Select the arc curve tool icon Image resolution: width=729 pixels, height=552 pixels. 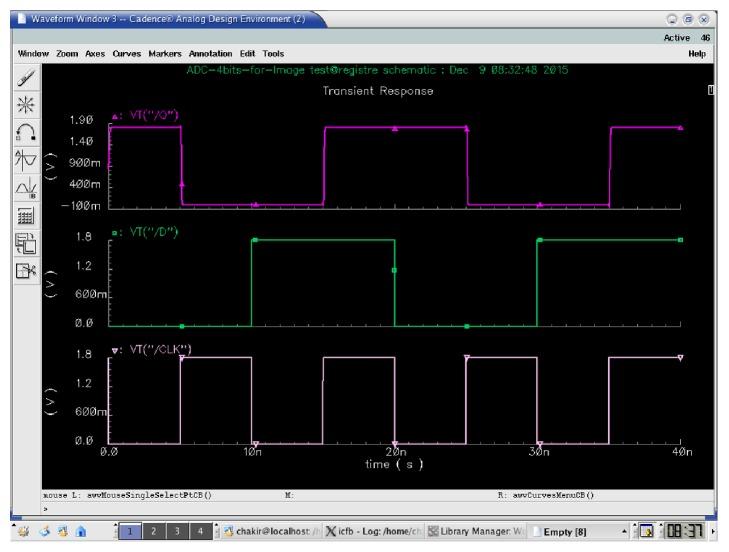coord(23,135)
